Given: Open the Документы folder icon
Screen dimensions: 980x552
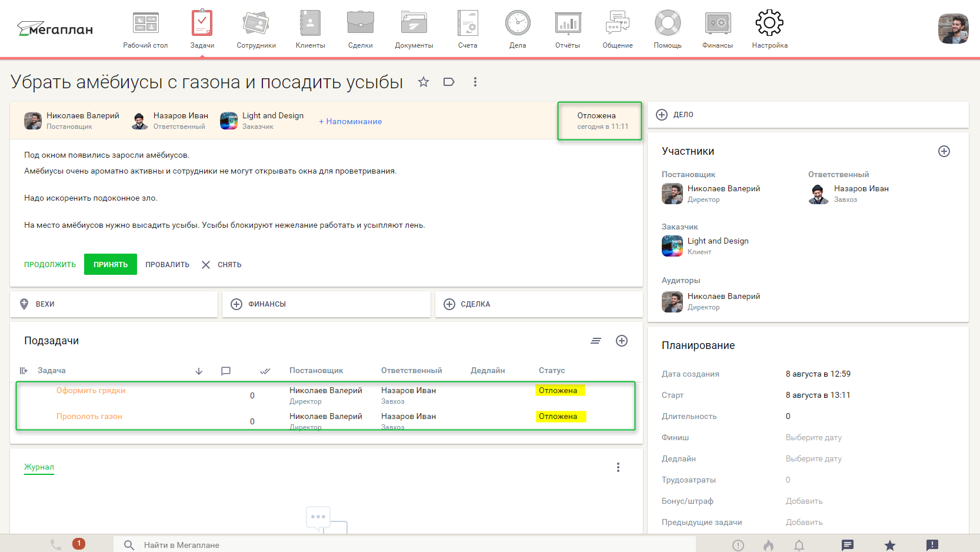Looking at the screenshot, I should 414,23.
